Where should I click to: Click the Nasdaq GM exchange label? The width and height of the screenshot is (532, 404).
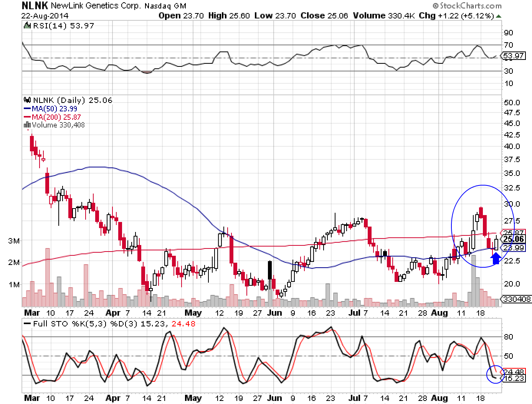click(165, 6)
